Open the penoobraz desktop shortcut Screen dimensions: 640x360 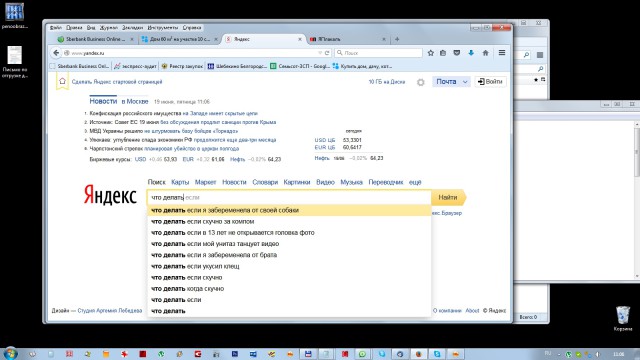pos(15,16)
